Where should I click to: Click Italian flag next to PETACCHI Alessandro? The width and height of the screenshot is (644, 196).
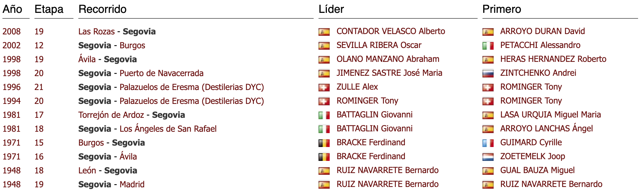(x=488, y=46)
